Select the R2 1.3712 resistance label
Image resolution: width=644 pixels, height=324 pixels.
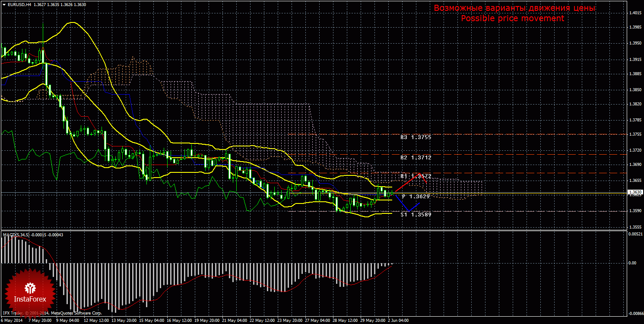(x=416, y=158)
